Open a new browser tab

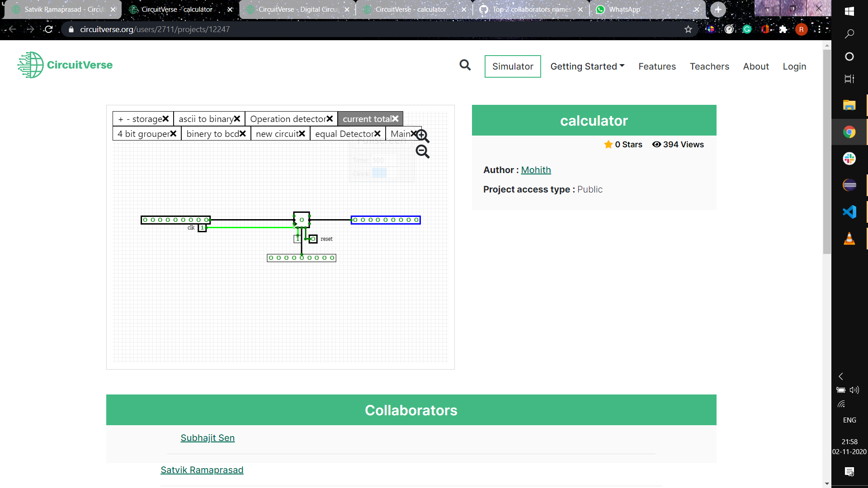[x=718, y=9]
